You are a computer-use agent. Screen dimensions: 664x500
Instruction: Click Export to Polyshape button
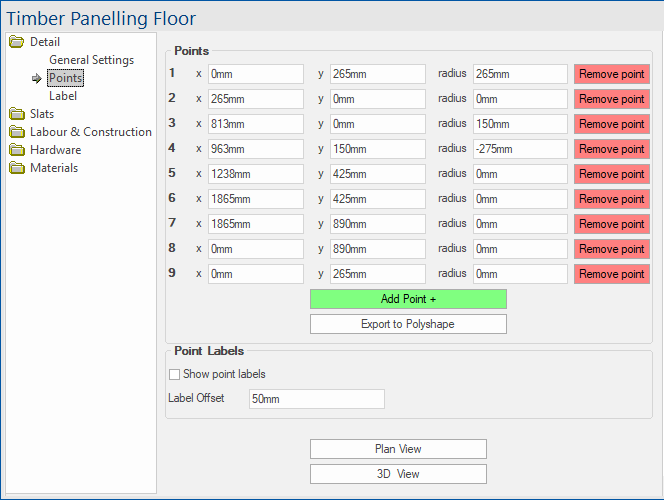408,324
